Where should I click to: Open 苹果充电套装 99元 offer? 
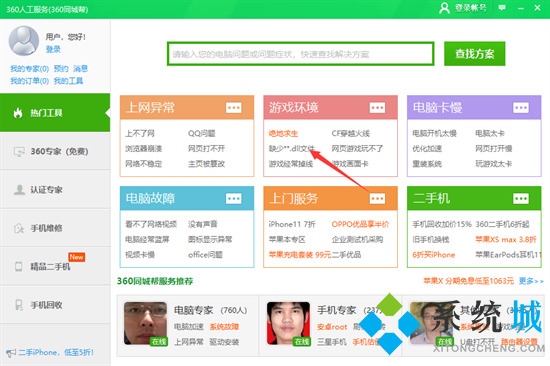pyautogui.click(x=300, y=254)
